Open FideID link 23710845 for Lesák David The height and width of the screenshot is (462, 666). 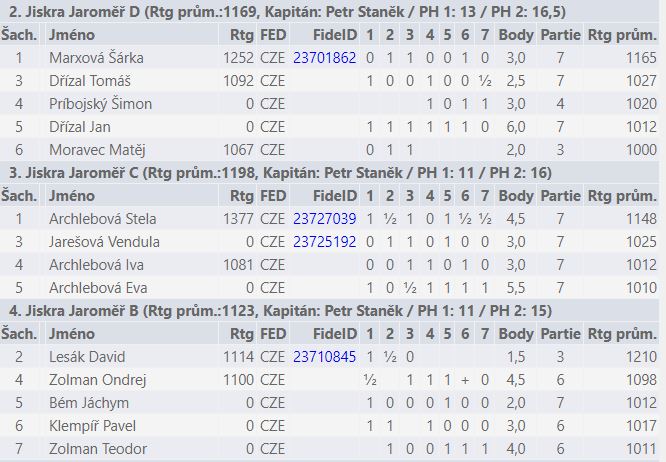tap(325, 357)
